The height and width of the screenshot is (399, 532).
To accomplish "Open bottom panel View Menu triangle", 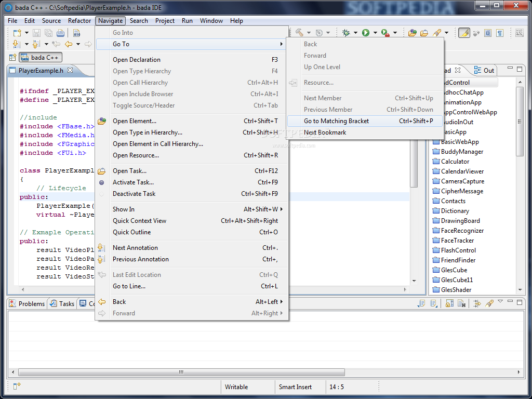I will 500,301.
